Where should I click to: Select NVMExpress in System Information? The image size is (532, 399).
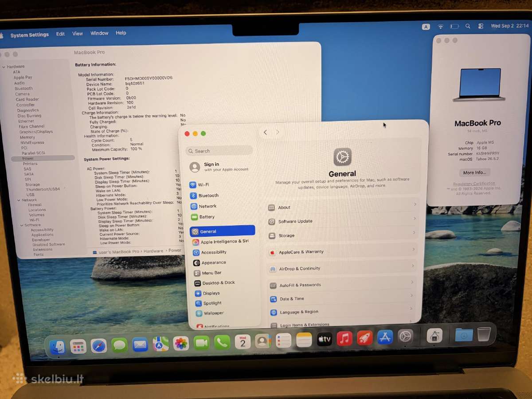coord(32,143)
